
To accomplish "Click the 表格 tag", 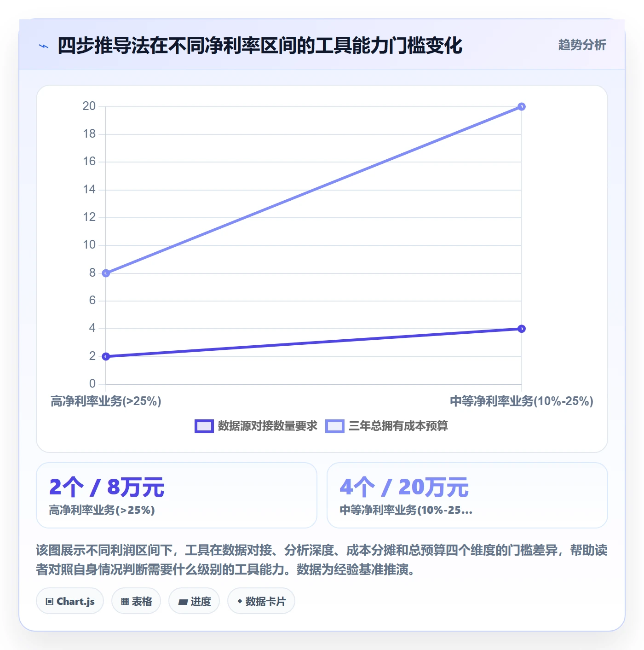I will 136,601.
